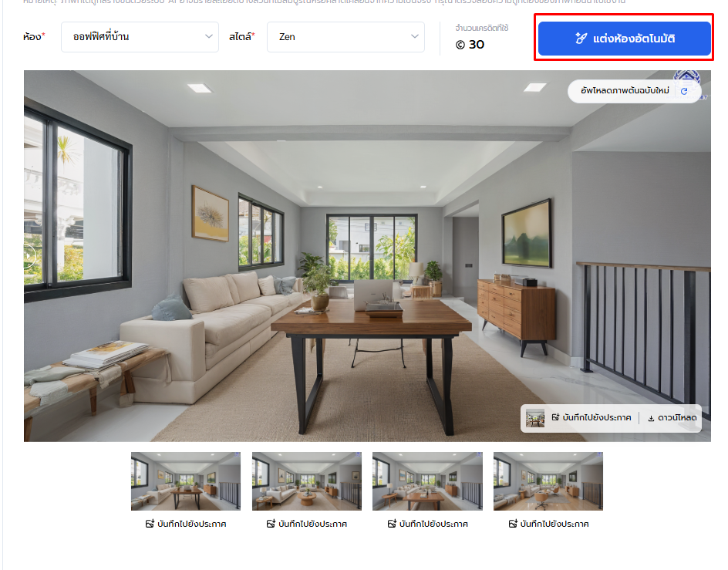Screen dimensions: 728x570
Task: Select the fourth generated room thumbnail
Action: [548, 481]
